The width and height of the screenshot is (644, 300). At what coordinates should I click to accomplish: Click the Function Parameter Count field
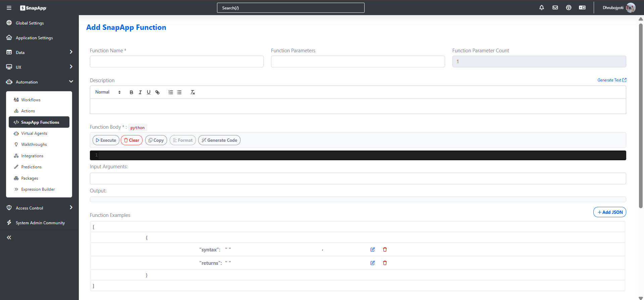[x=539, y=62]
